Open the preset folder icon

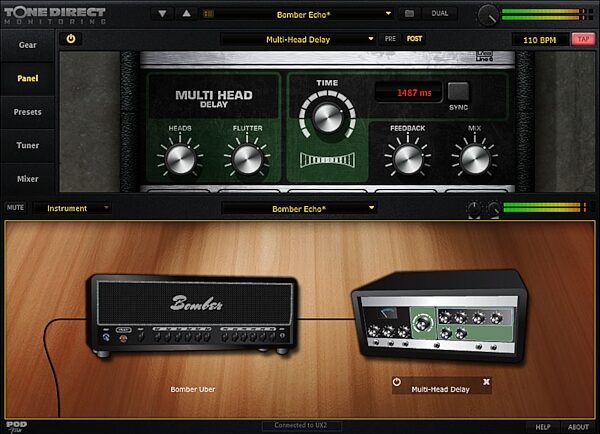coord(409,14)
